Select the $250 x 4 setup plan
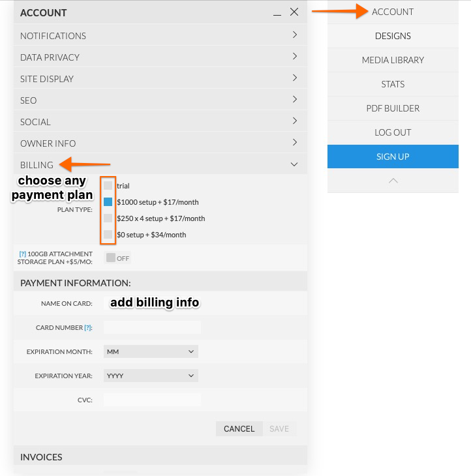Image resolution: width=471 pixels, height=476 pixels. click(108, 218)
